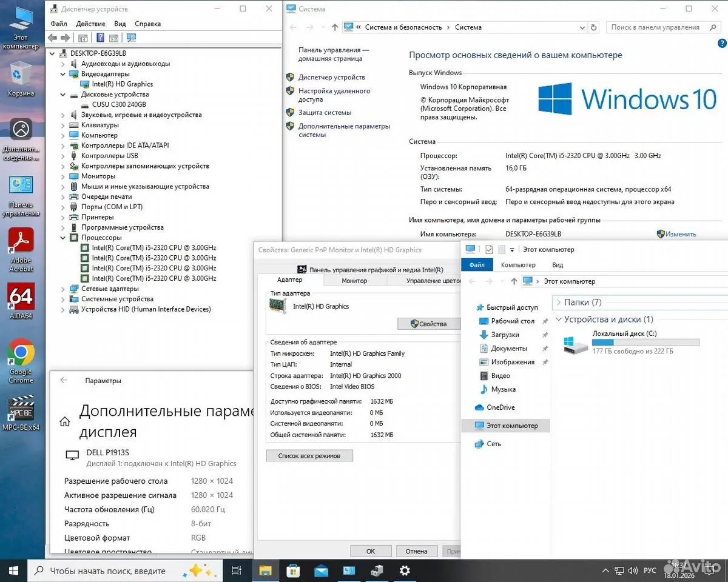Screen dimensions: 728x582
Task: Open Explorer quick access toolbar dropdown arrow
Action: [x=512, y=250]
